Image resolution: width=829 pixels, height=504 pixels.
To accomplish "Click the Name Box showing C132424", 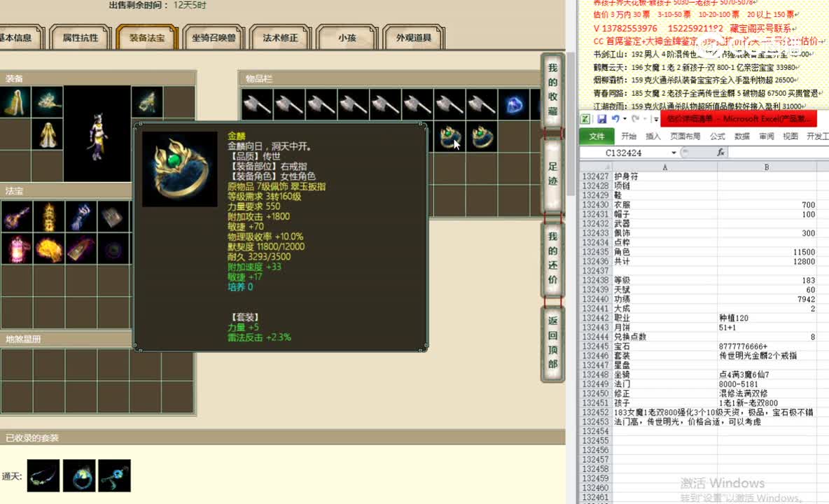I will pyautogui.click(x=624, y=153).
